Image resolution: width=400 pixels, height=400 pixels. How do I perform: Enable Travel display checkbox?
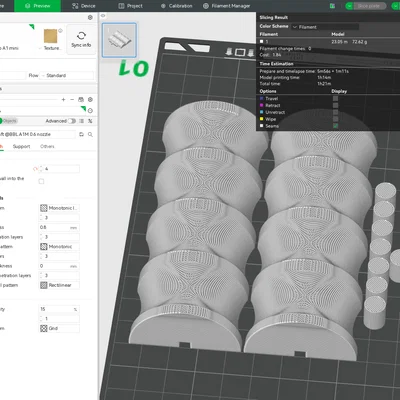point(335,98)
